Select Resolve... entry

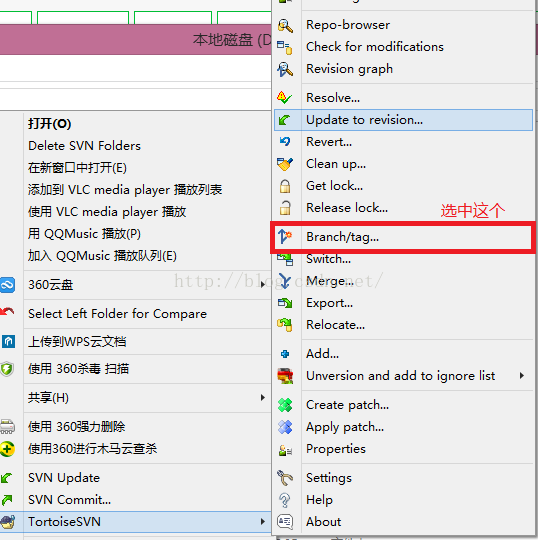pos(333,98)
